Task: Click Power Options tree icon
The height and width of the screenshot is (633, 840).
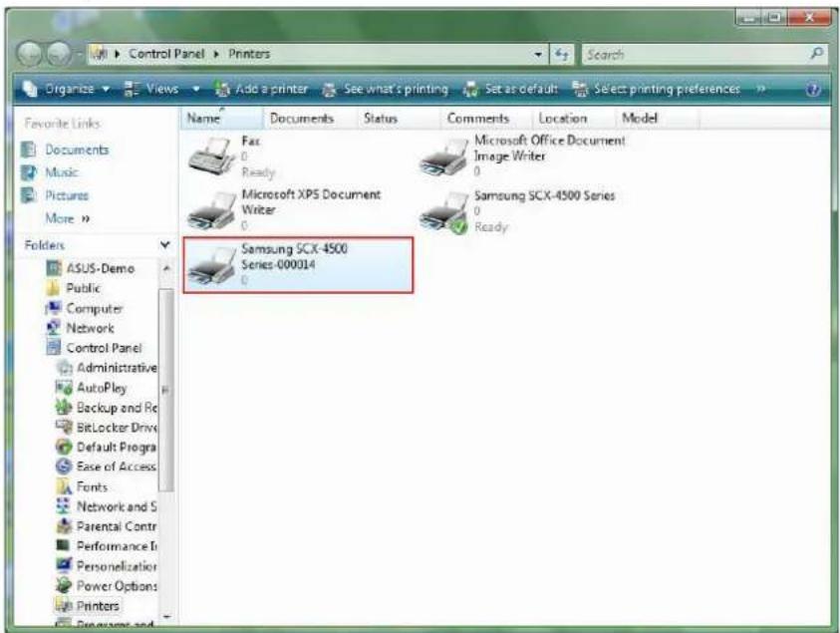Action: coord(64,585)
